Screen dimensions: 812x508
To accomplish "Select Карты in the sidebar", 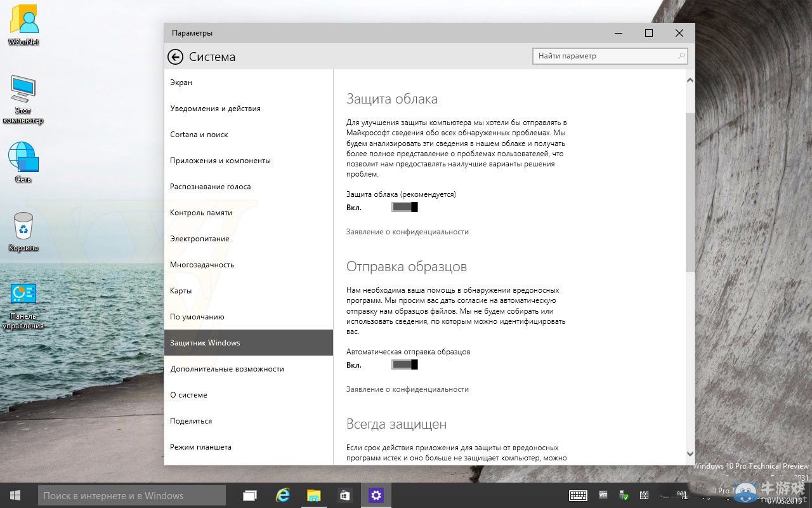I will point(249,291).
